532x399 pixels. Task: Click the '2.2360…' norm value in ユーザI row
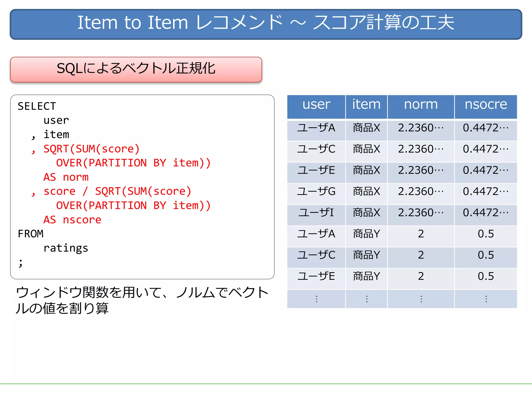[421, 213]
